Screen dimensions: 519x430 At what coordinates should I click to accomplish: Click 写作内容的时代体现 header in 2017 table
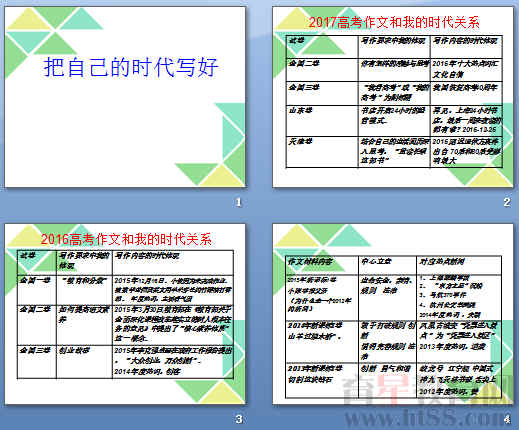point(466,47)
